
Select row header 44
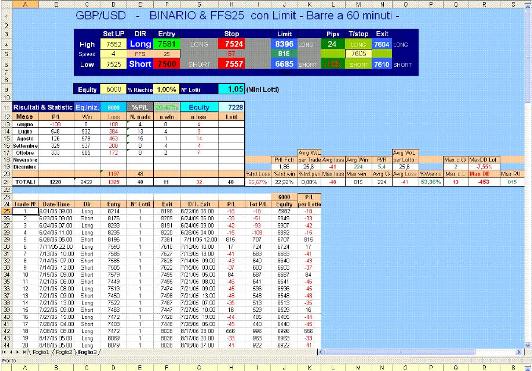tap(6, 345)
